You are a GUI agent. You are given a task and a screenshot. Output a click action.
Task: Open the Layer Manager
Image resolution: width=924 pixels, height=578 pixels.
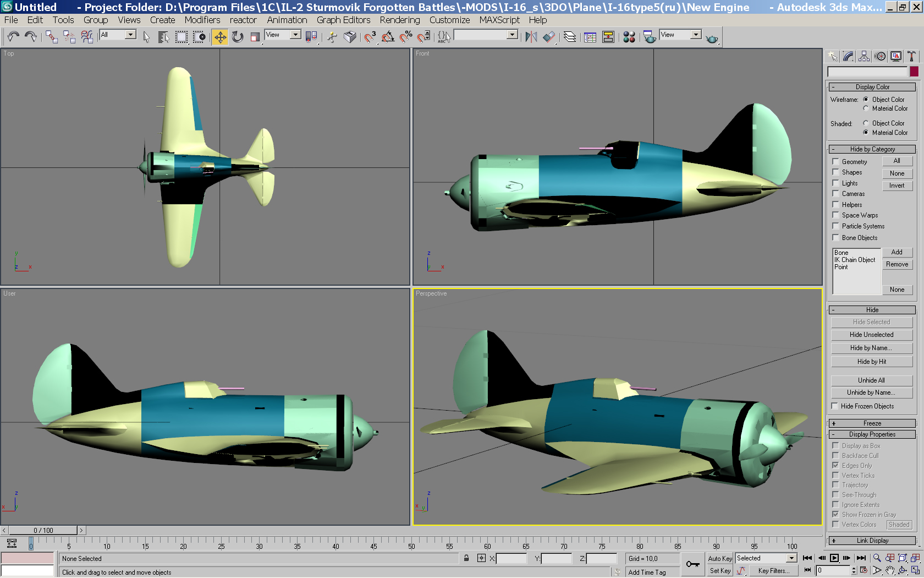(x=570, y=37)
